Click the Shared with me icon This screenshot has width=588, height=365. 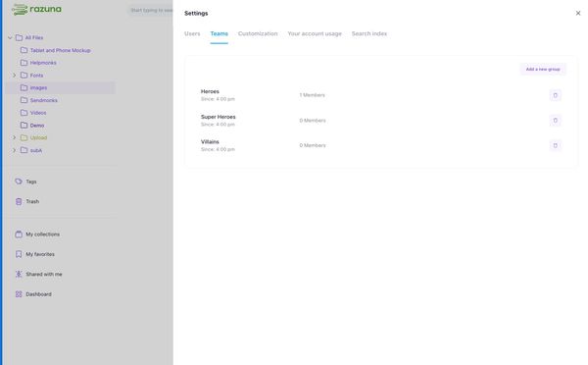coord(19,274)
